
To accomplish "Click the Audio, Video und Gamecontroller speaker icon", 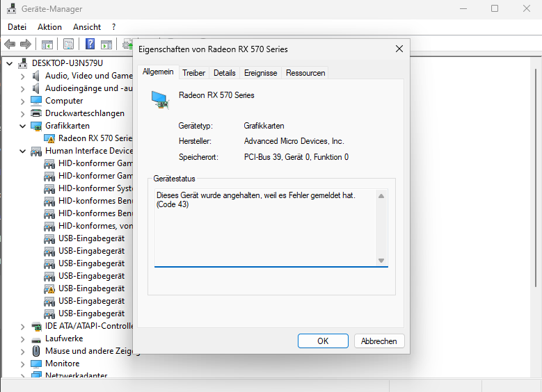I will pyautogui.click(x=36, y=76).
